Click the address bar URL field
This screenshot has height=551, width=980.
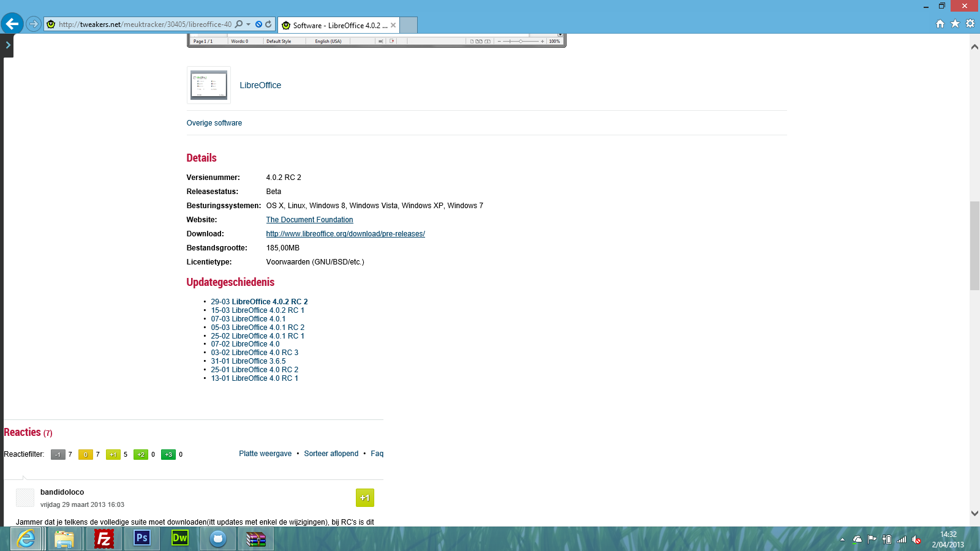pyautogui.click(x=145, y=24)
